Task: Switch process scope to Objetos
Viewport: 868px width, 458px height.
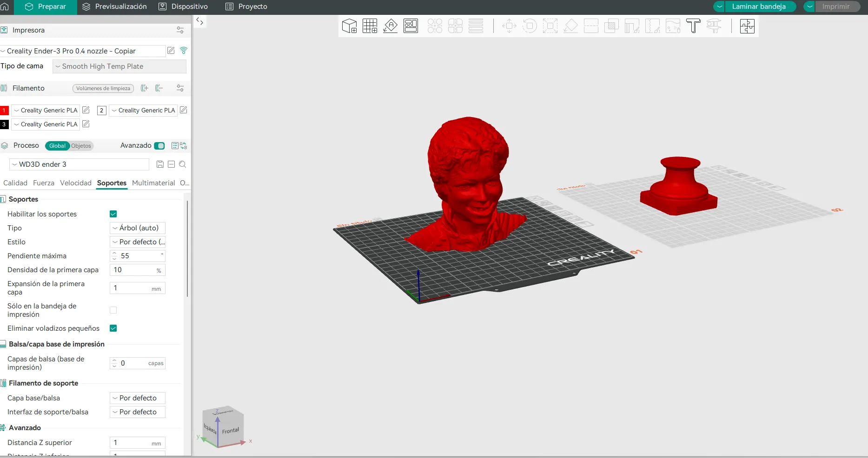Action: [x=81, y=146]
